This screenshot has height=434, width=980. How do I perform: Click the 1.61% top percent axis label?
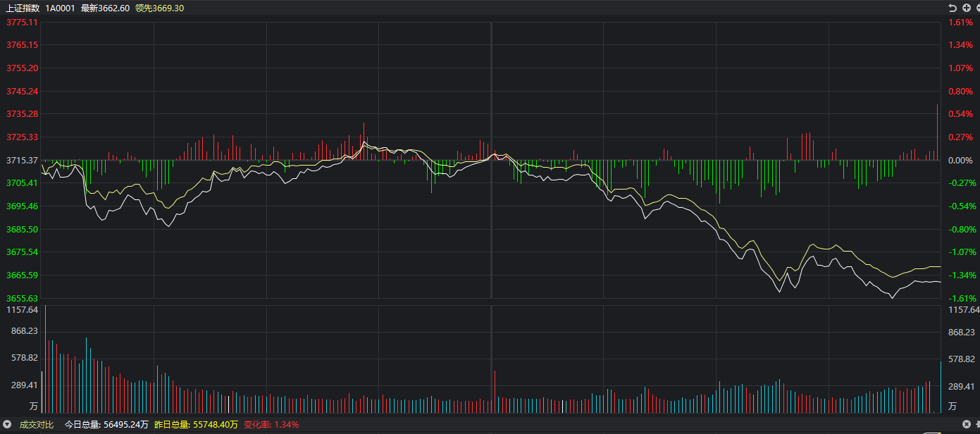pyautogui.click(x=960, y=23)
